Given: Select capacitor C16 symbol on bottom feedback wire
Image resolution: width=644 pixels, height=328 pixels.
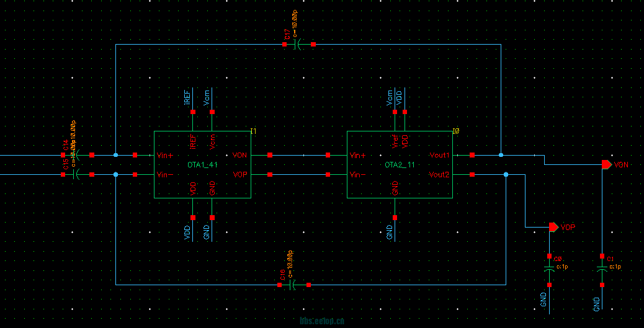Looking at the screenshot, I should pyautogui.click(x=293, y=285).
